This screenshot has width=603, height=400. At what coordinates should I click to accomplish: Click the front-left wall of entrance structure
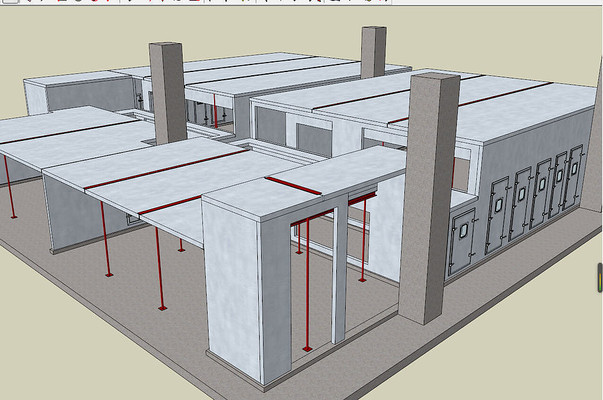[x=234, y=290]
